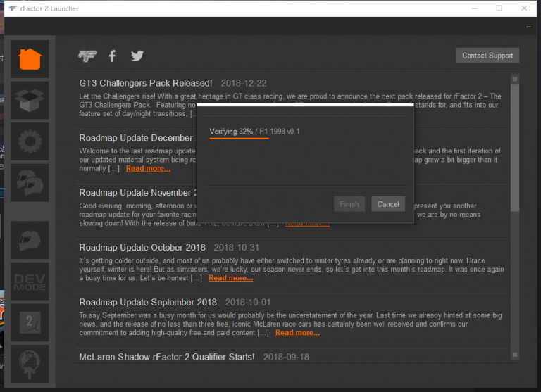Open the rFactor 2 update icon
The image size is (541, 392).
30,323
